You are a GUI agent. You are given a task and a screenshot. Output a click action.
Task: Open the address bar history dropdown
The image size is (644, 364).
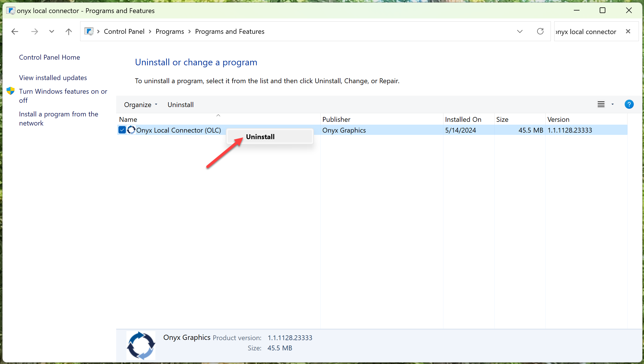coord(520,32)
